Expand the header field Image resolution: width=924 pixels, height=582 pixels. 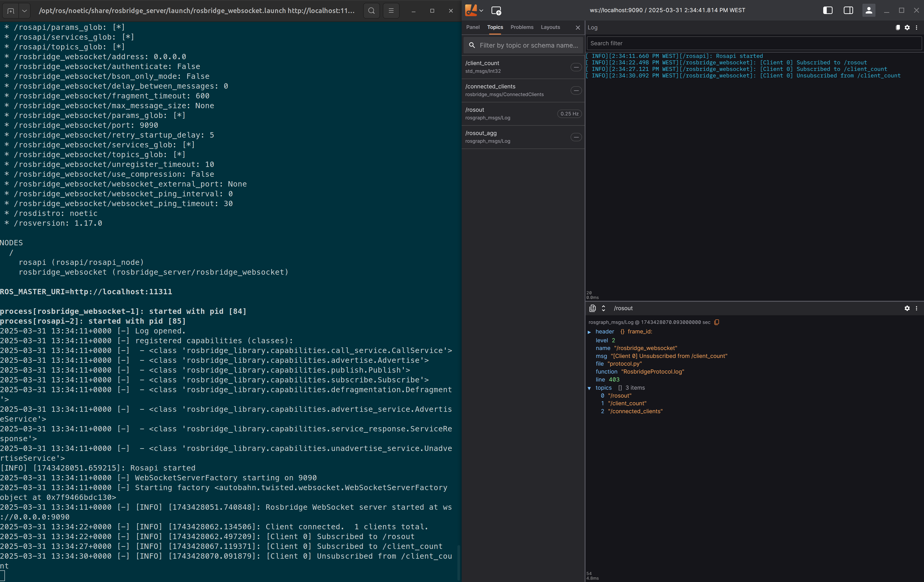pyautogui.click(x=589, y=332)
